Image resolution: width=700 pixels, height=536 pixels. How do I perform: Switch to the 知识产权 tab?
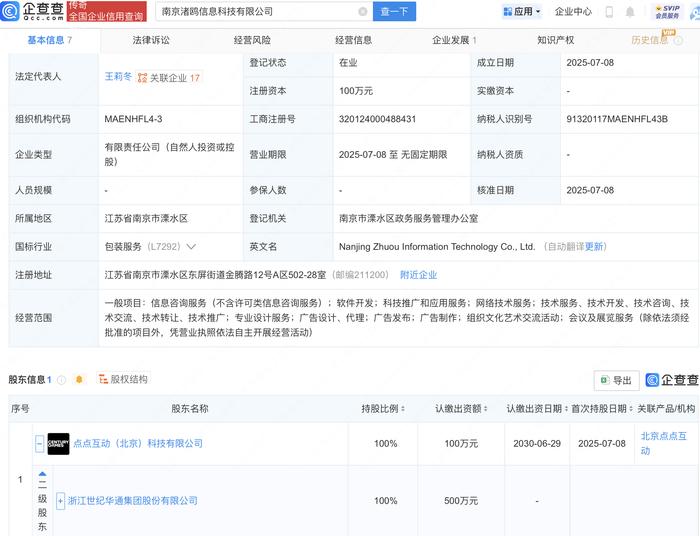pos(556,40)
